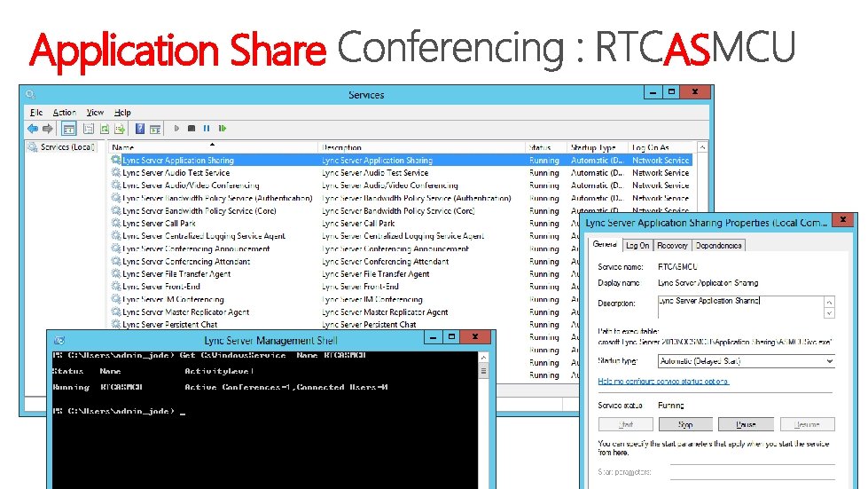The height and width of the screenshot is (489, 868).
Task: Click gear icon of Lync Server Application Sharing
Action: (x=115, y=160)
